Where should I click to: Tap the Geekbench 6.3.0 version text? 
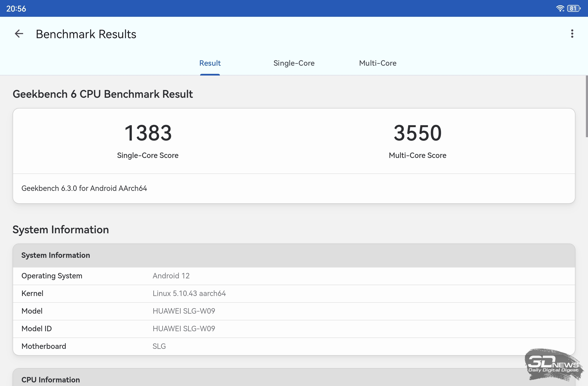[84, 188]
